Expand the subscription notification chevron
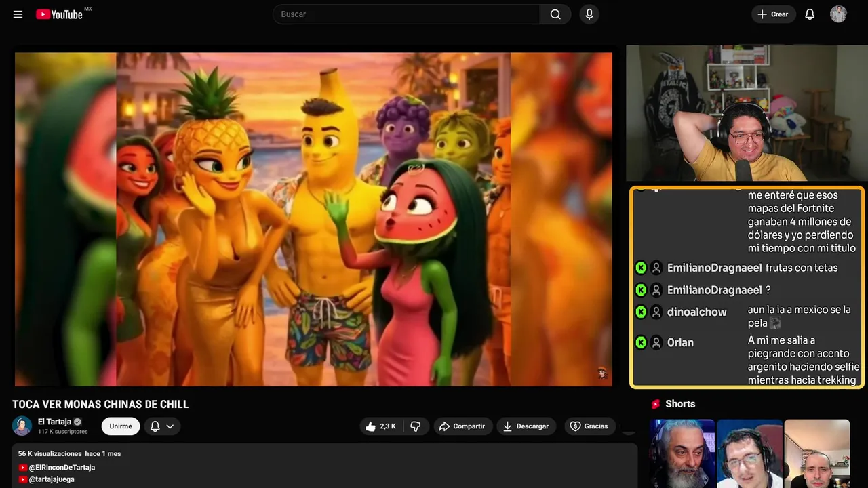This screenshot has width=868, height=488. tap(170, 426)
